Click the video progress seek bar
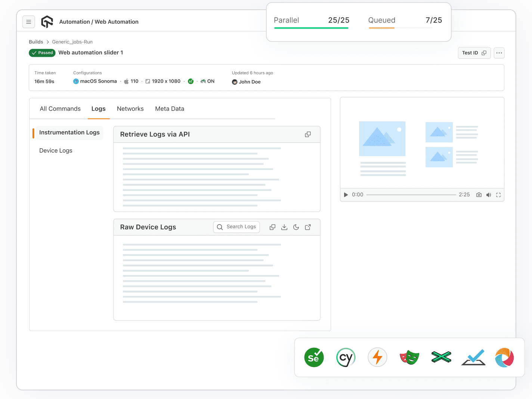The image size is (532, 399). (x=411, y=195)
